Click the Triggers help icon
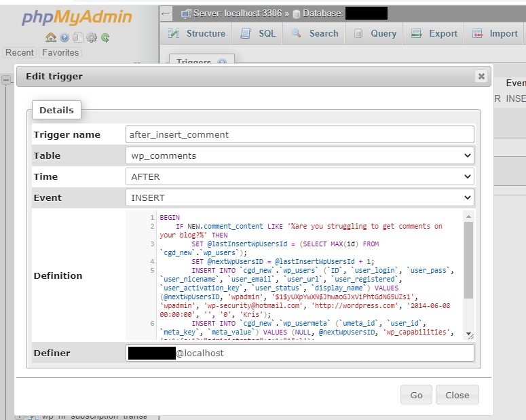 [222, 62]
